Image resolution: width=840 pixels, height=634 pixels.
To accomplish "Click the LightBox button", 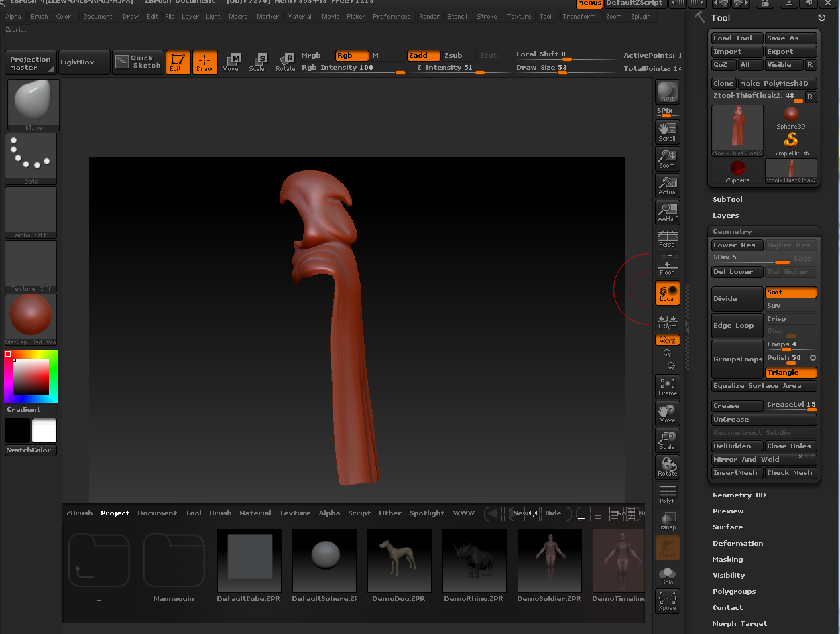I will point(84,62).
